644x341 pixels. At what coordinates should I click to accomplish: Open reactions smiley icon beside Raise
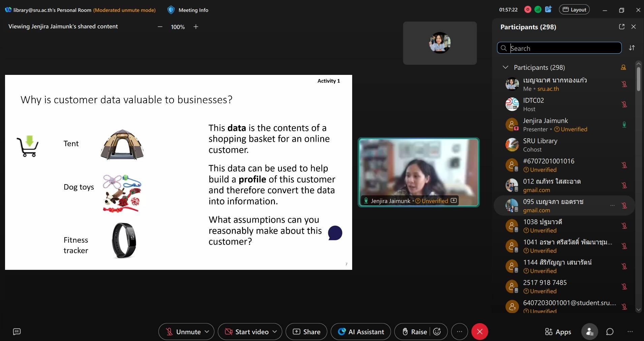[x=437, y=332]
